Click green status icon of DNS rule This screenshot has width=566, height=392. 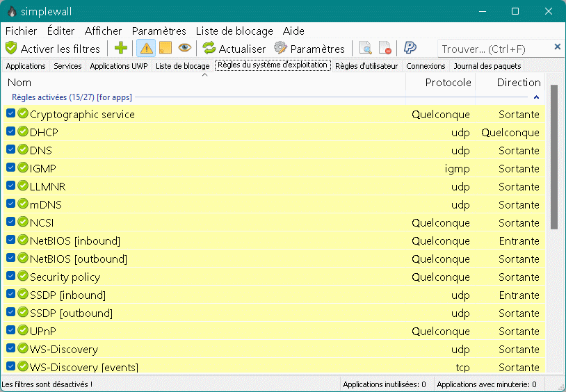pyautogui.click(x=23, y=149)
